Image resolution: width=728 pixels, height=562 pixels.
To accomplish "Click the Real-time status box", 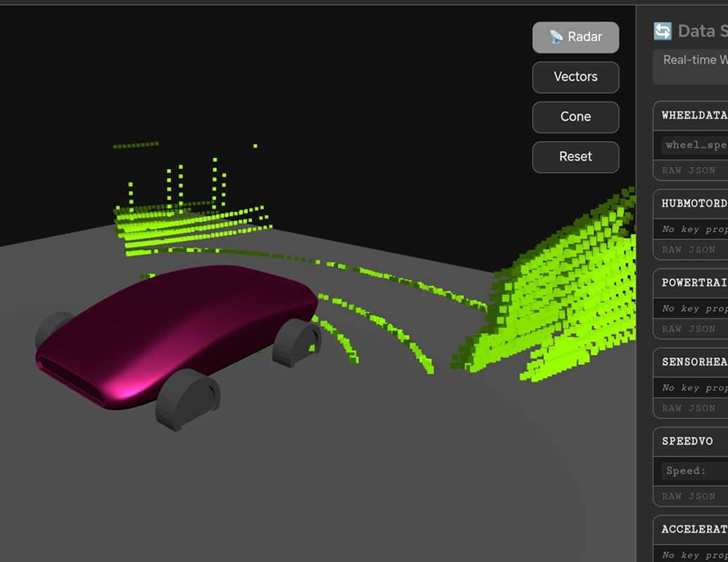I will point(691,67).
